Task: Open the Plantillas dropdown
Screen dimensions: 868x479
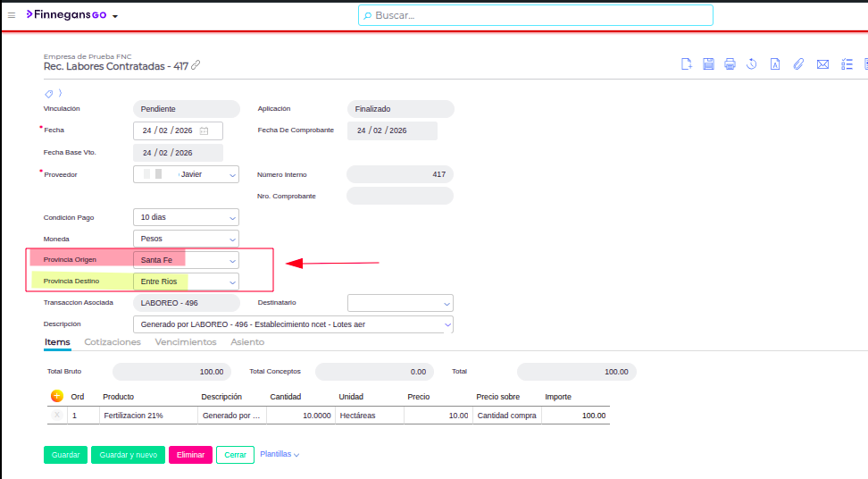Action: click(x=280, y=454)
